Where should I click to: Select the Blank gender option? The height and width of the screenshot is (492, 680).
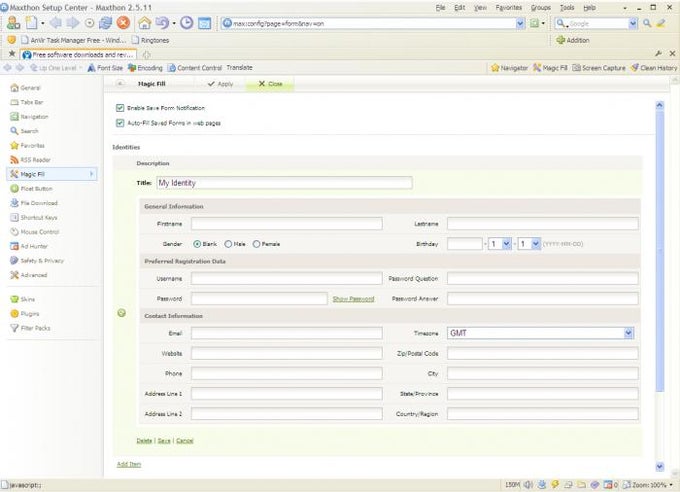197,244
